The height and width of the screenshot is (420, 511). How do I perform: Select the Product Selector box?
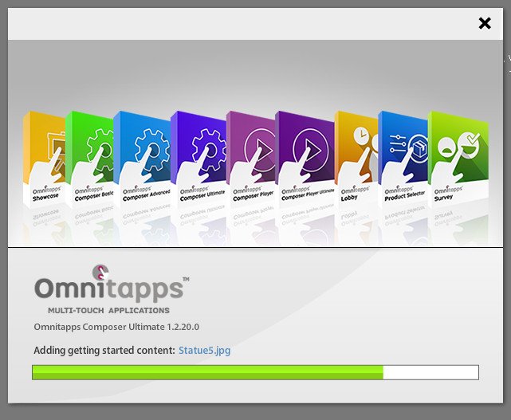pyautogui.click(x=403, y=159)
